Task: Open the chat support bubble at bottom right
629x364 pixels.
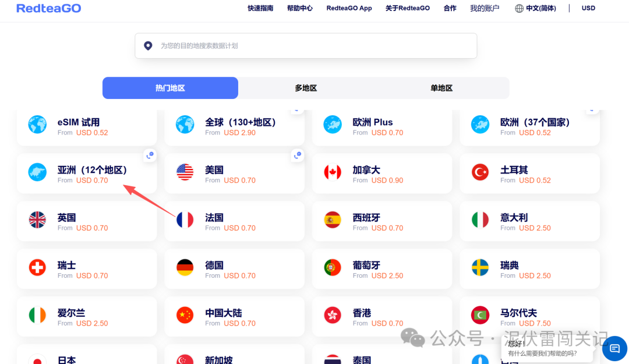Action: click(614, 348)
